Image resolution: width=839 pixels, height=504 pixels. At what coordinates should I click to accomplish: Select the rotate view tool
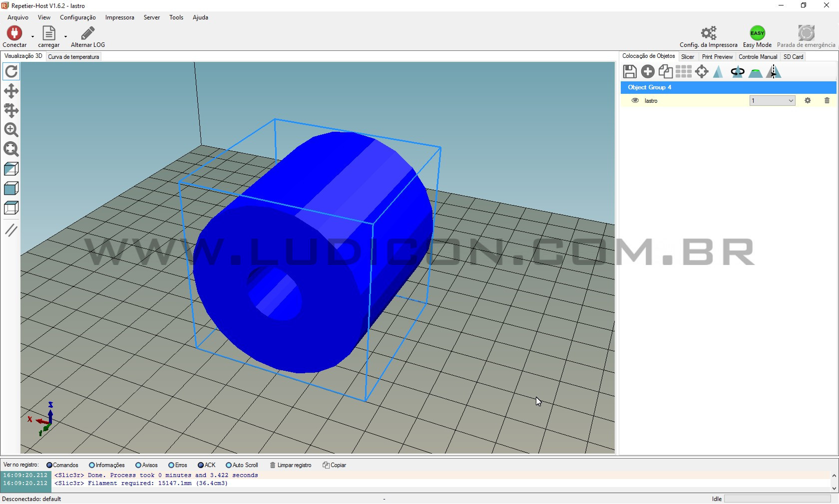click(11, 71)
